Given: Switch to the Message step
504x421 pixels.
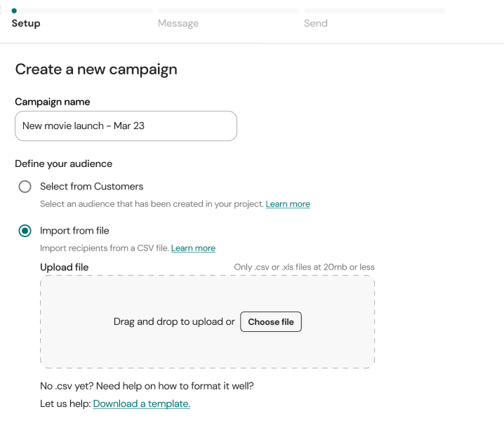Looking at the screenshot, I should [x=178, y=23].
